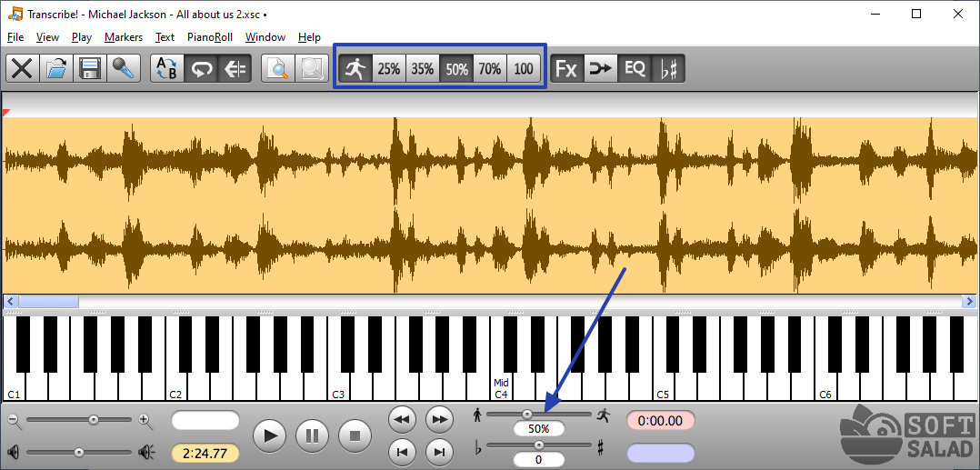Click the zoom to selection magnifier icon
980x470 pixels.
[277, 68]
